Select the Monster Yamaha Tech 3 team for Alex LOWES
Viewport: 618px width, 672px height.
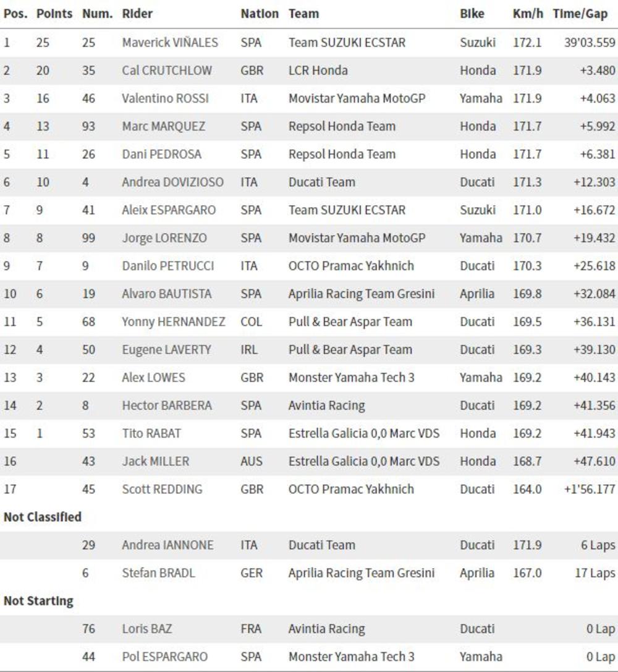click(x=351, y=378)
